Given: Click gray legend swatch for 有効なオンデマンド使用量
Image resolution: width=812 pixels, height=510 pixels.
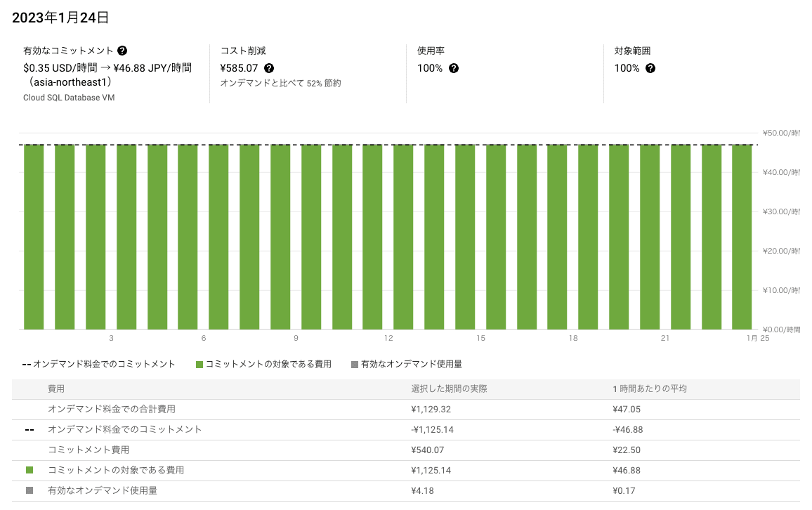Looking at the screenshot, I should click(x=355, y=365).
